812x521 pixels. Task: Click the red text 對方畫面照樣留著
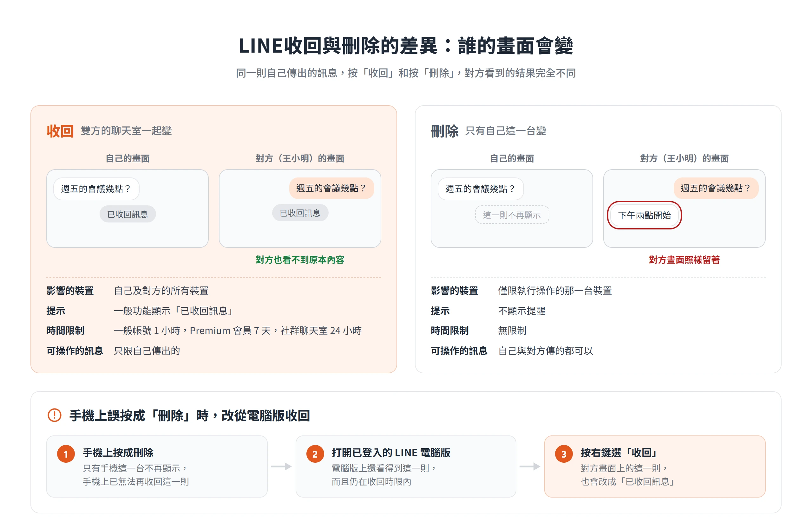(684, 260)
